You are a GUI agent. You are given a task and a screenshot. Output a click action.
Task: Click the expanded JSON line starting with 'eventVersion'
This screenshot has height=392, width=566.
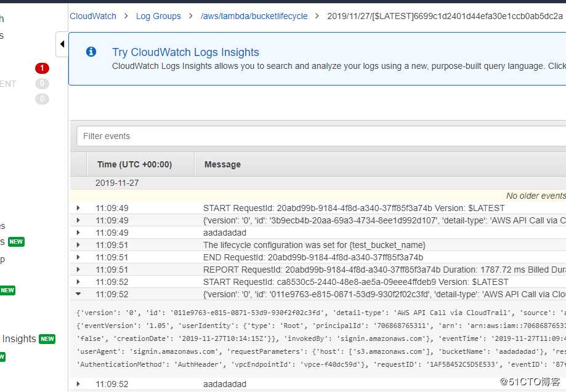click(x=321, y=326)
